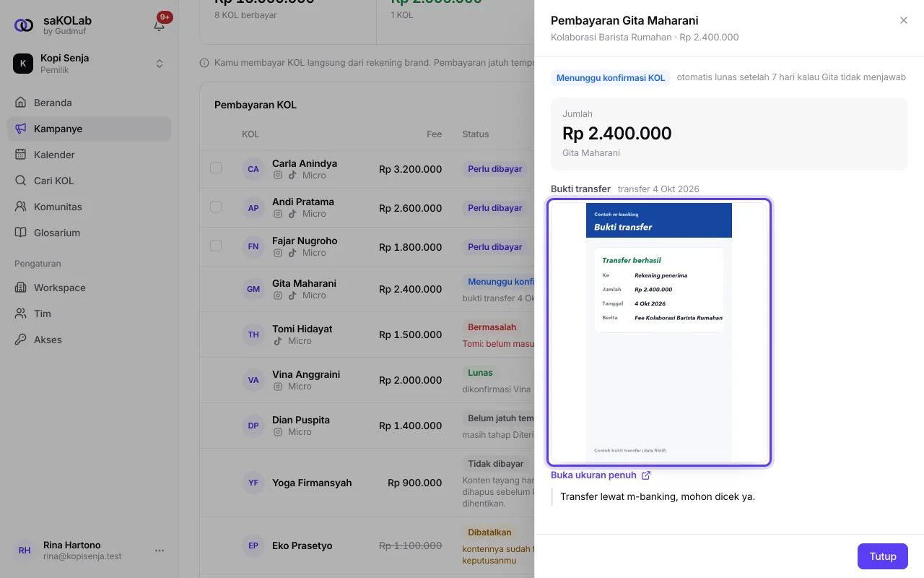The height and width of the screenshot is (578, 924).
Task: Click the Dibatalkan status for Eko Prasetyo
Action: point(489,532)
